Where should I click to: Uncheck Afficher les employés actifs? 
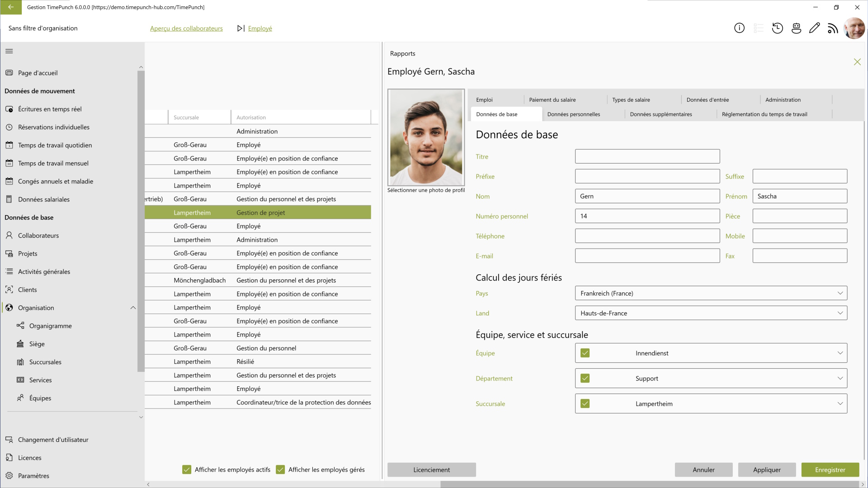(187, 469)
